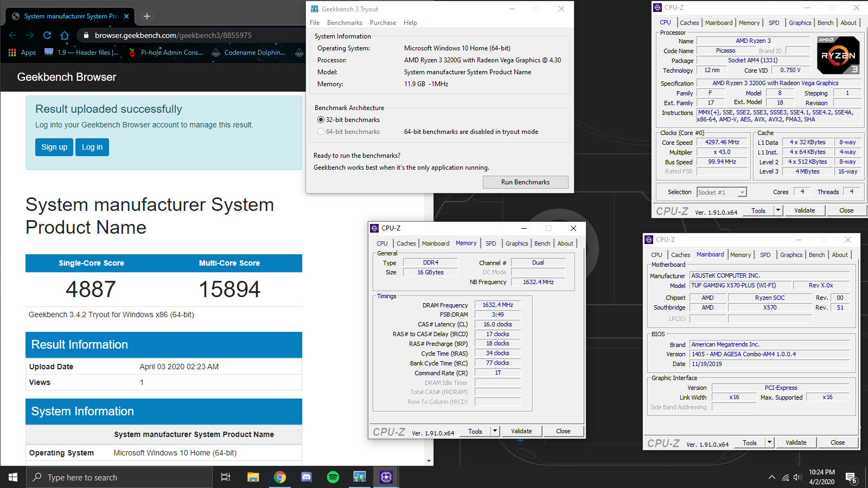Select the 64-bit benchmarks radio button
The height and width of the screenshot is (488, 868).
tap(321, 132)
